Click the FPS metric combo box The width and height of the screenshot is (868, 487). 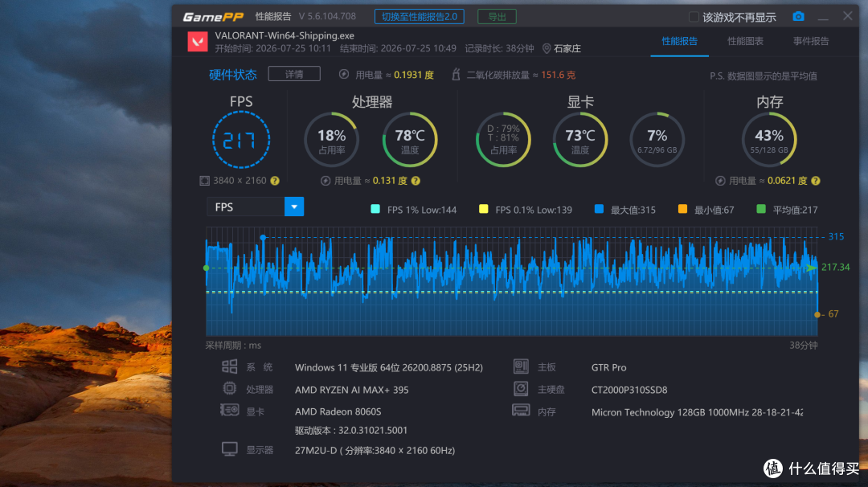click(256, 207)
